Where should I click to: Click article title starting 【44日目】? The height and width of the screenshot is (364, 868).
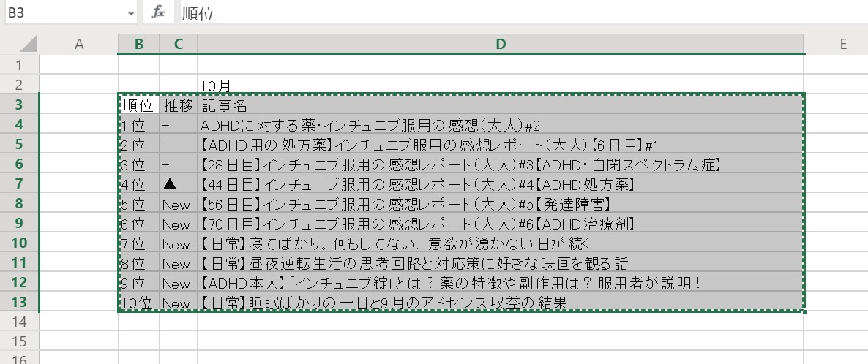[x=501, y=183]
